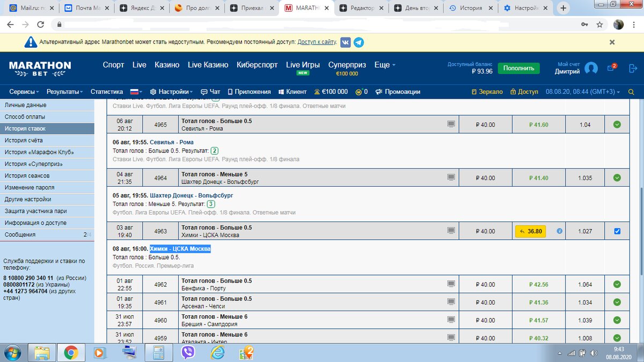Open the Чат item

(x=210, y=92)
